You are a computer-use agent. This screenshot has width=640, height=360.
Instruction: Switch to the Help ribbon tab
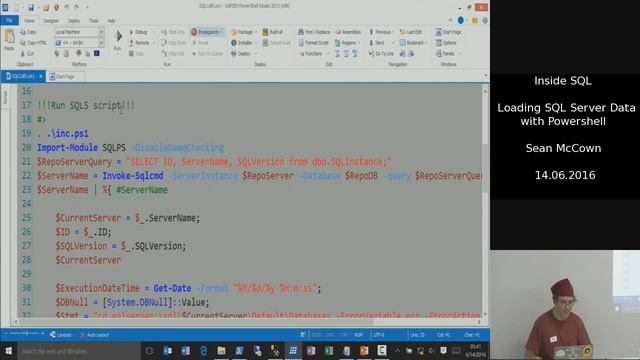pyautogui.click(x=111, y=20)
